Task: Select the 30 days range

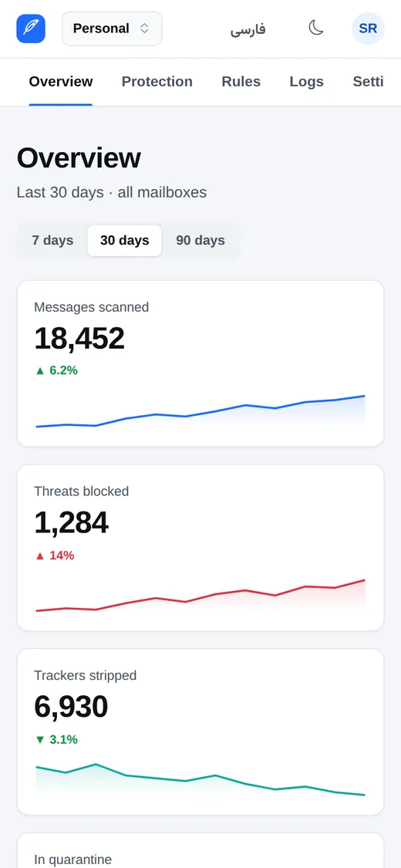Action: pos(124,240)
